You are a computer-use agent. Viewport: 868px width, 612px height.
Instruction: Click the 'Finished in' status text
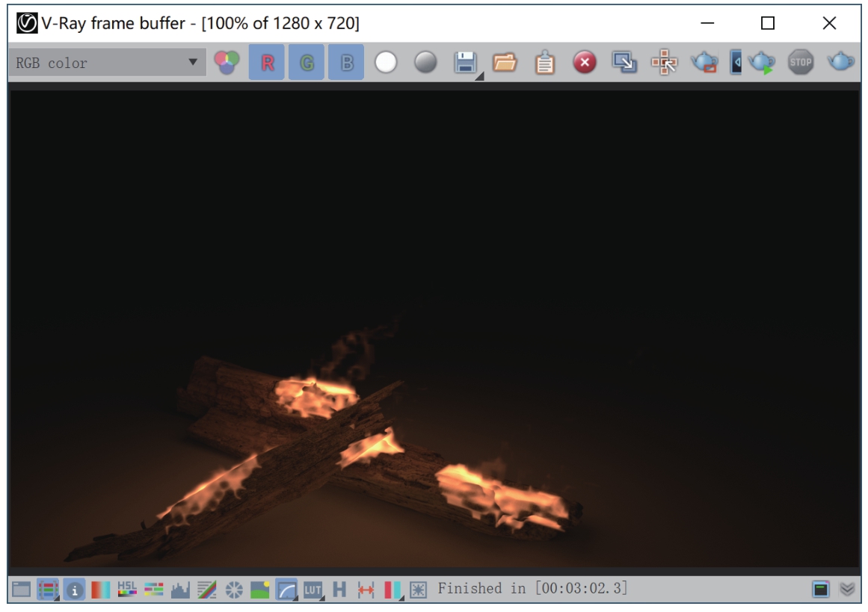click(532, 589)
